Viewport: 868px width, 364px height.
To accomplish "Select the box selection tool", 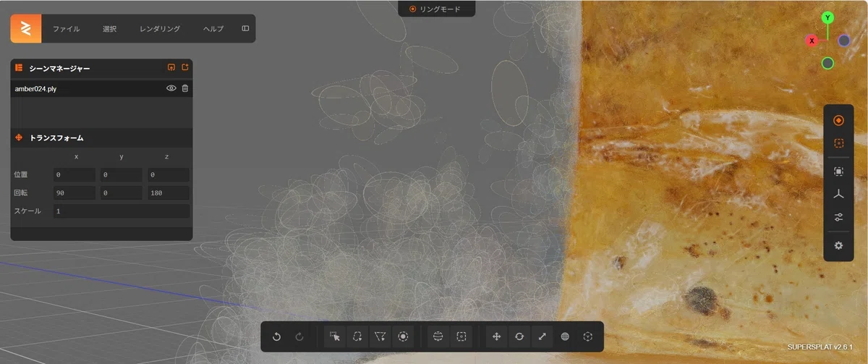I will pos(461,337).
